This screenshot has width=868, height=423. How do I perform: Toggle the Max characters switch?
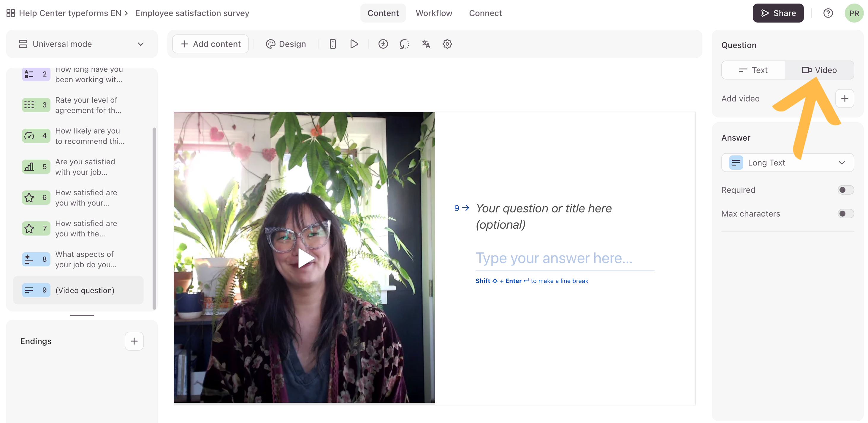coord(845,214)
